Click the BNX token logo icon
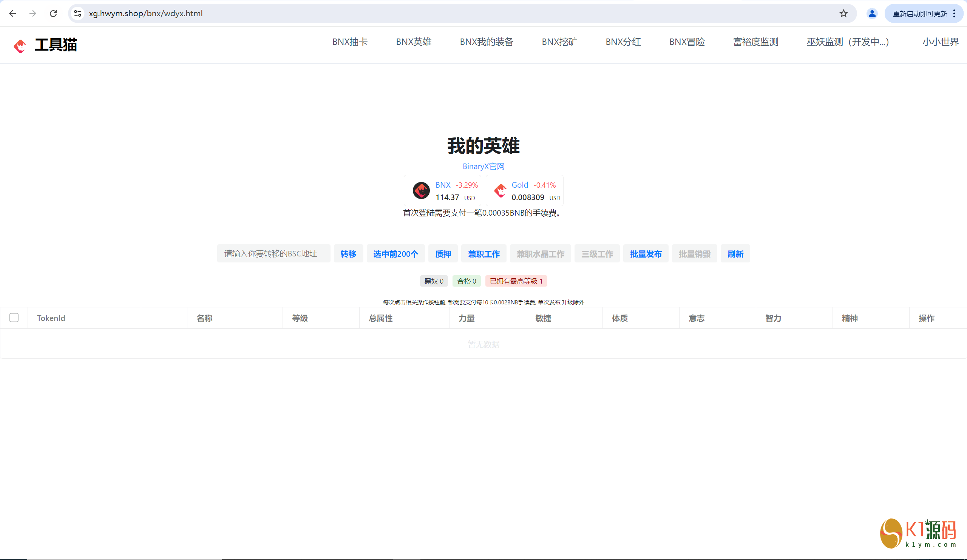The image size is (967, 560). (x=421, y=190)
